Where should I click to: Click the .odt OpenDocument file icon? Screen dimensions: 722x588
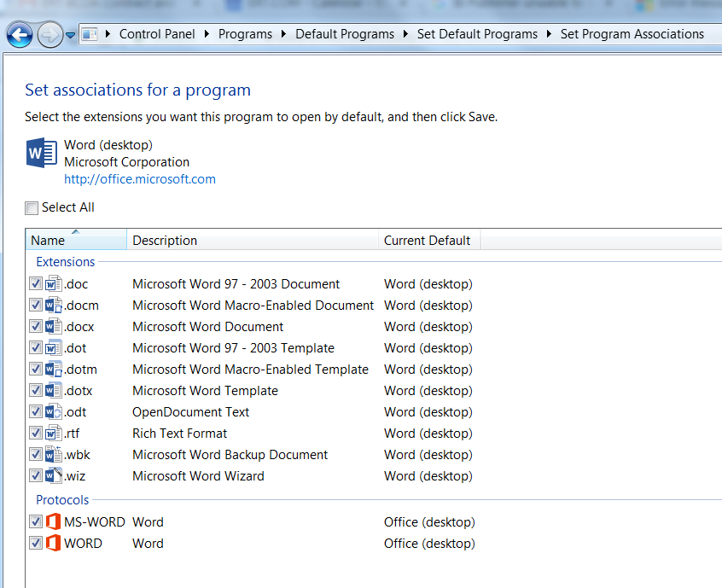(54, 411)
